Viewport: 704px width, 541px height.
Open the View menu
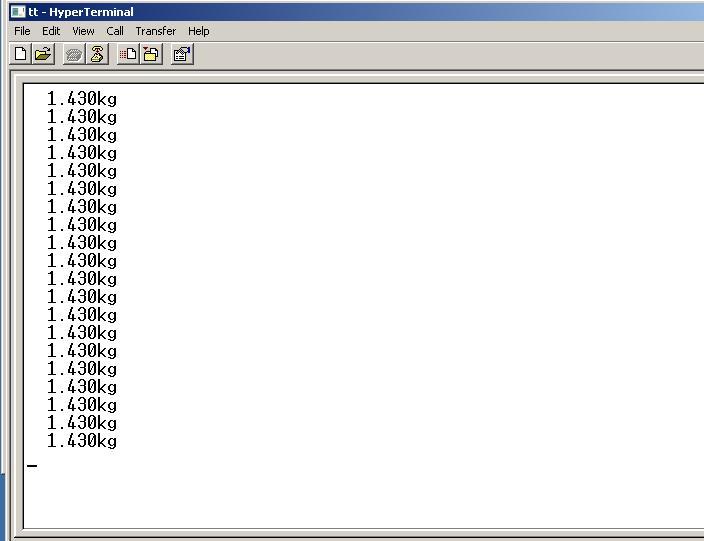point(83,31)
